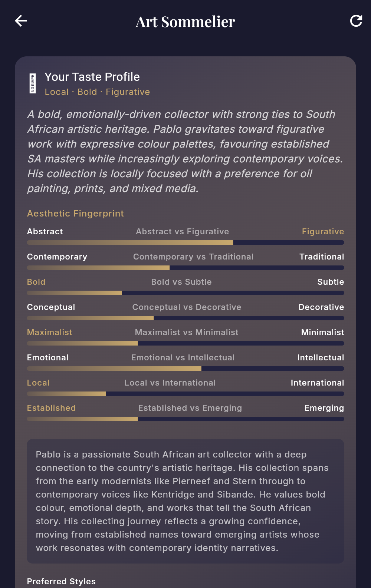Adjust the Contemporary vs Traditional slider
Viewport: 371px width, 588px height.
(x=185, y=267)
